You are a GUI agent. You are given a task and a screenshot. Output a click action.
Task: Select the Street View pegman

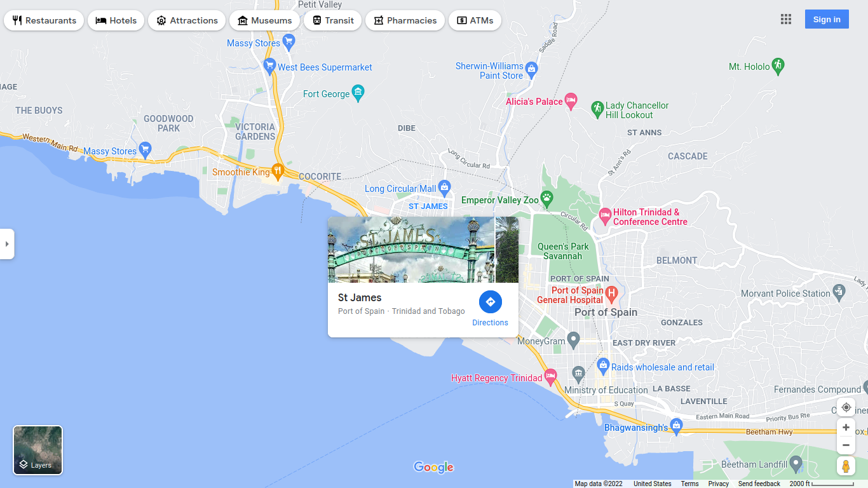pos(846,466)
